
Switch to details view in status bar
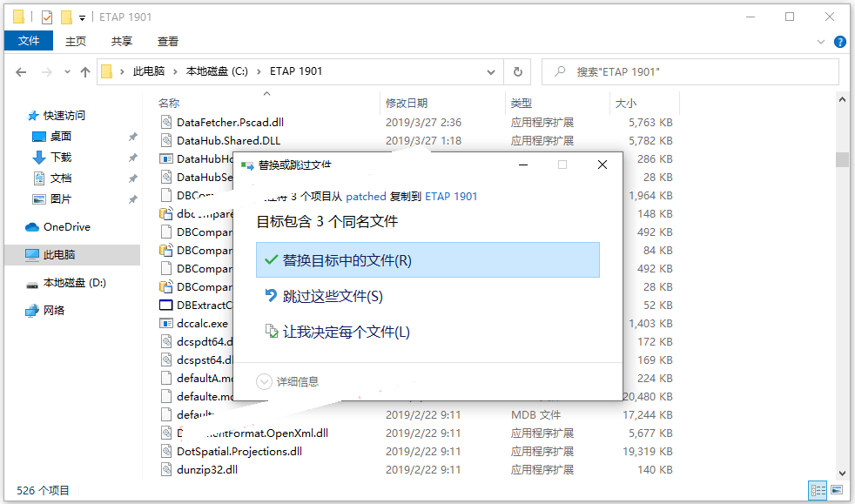[818, 490]
